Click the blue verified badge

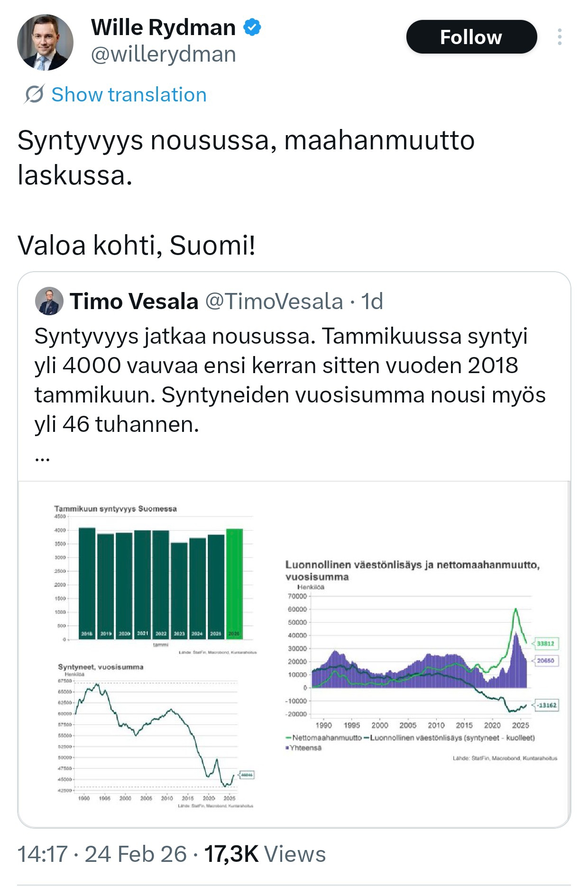click(252, 27)
